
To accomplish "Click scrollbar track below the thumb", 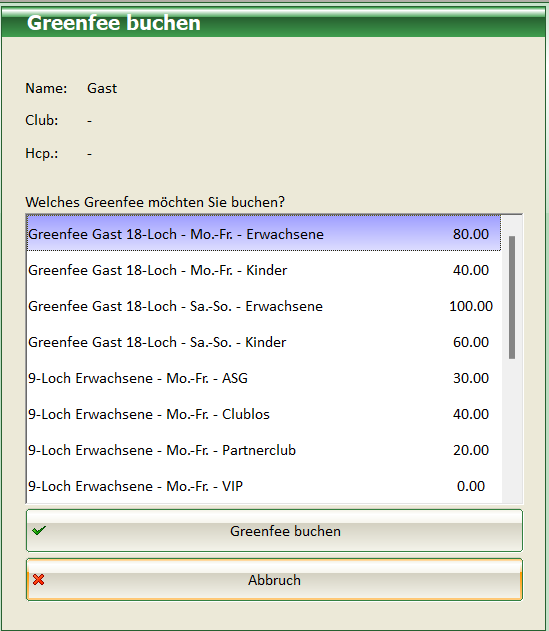I will [x=512, y=431].
